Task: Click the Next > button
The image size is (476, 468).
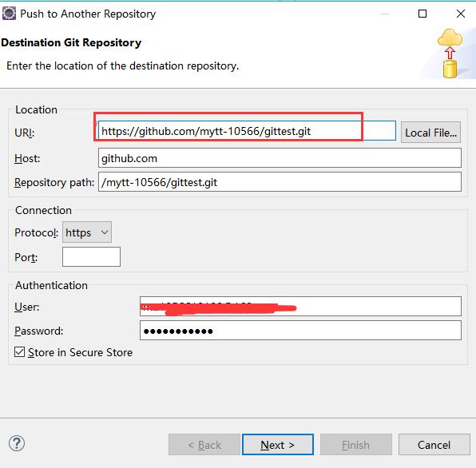Action: pyautogui.click(x=277, y=445)
